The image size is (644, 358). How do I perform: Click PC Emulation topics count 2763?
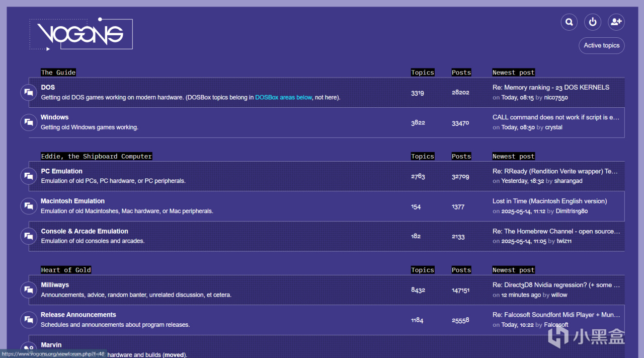(418, 176)
